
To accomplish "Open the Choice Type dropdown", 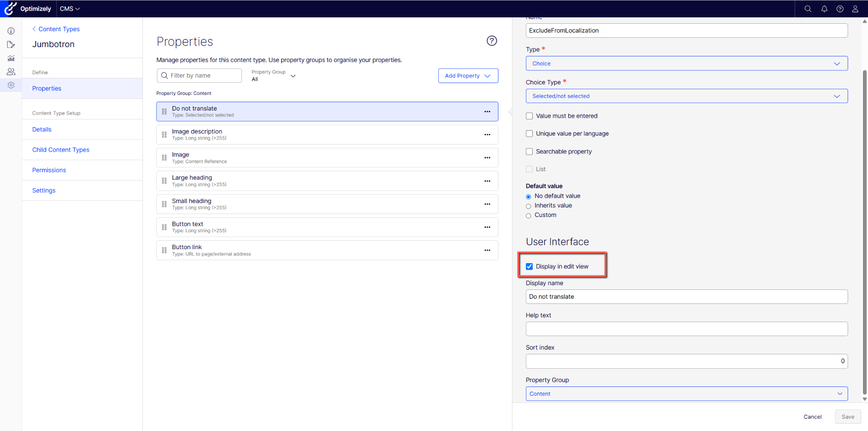I will tap(687, 96).
